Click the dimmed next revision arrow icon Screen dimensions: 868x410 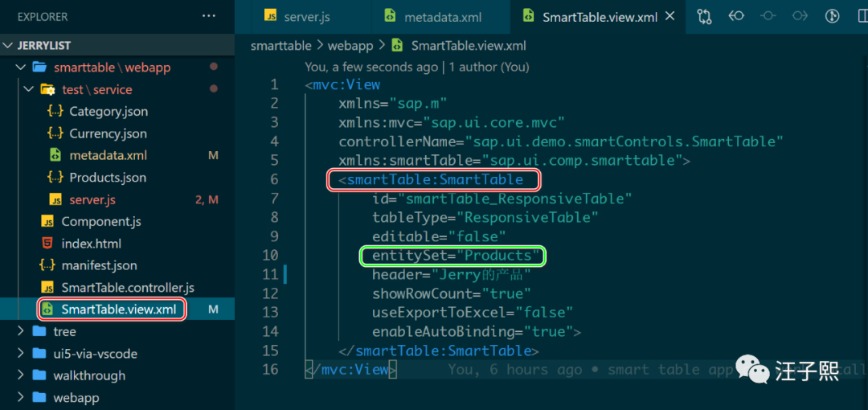(800, 16)
